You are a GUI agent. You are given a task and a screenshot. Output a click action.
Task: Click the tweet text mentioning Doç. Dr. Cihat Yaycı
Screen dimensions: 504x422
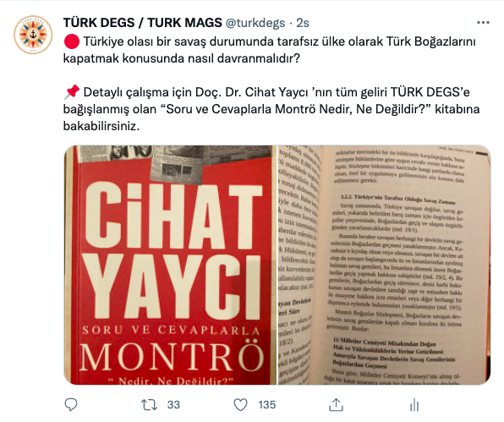271,109
